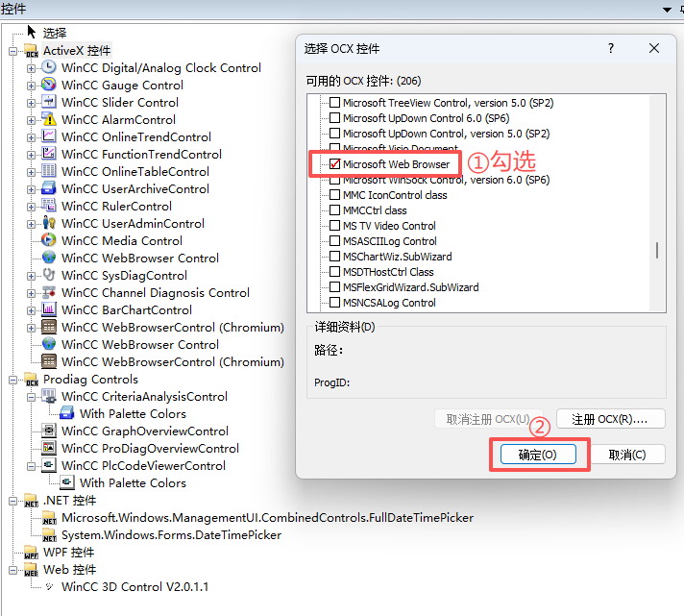Cancel the dialog with 取消(C)
This screenshot has width=684, height=616.
point(627,455)
